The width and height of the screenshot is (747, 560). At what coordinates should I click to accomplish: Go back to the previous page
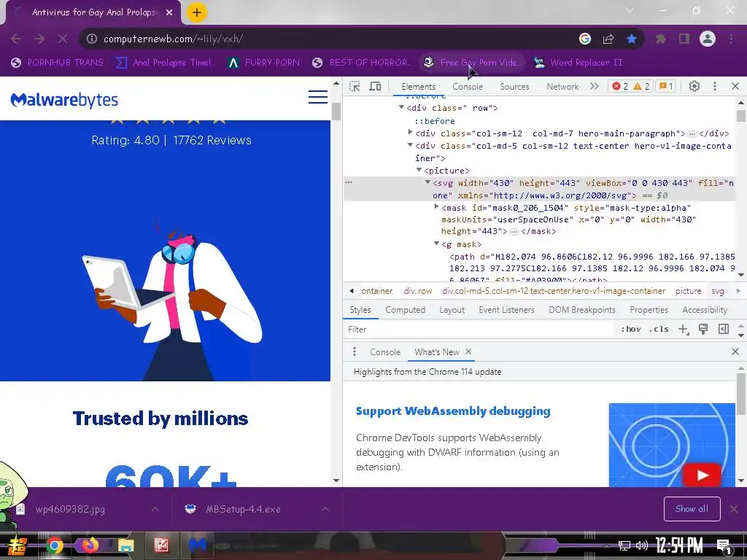16,39
